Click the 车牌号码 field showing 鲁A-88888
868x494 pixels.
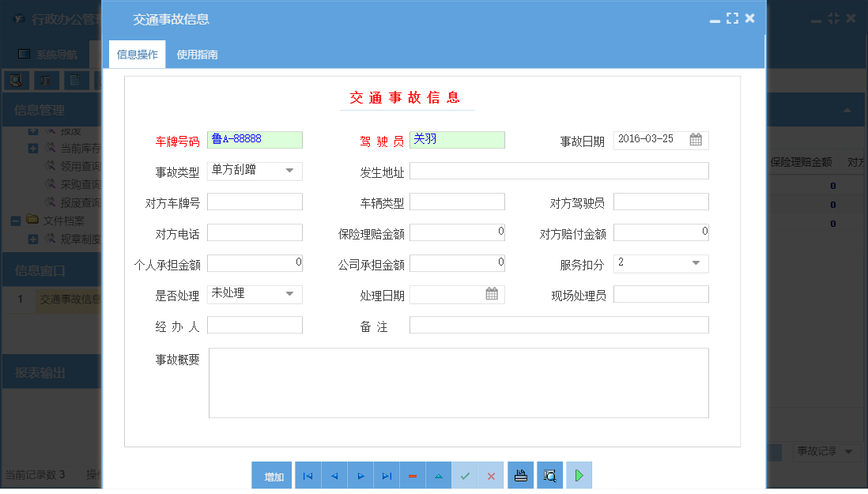point(255,140)
